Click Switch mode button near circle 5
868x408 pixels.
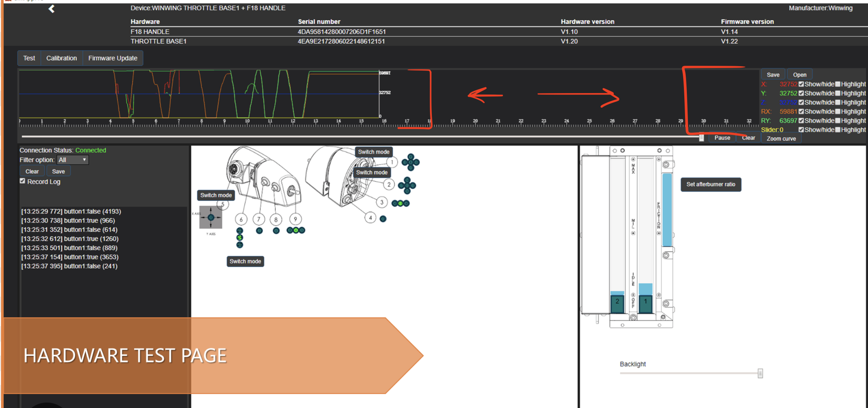pyautogui.click(x=216, y=195)
